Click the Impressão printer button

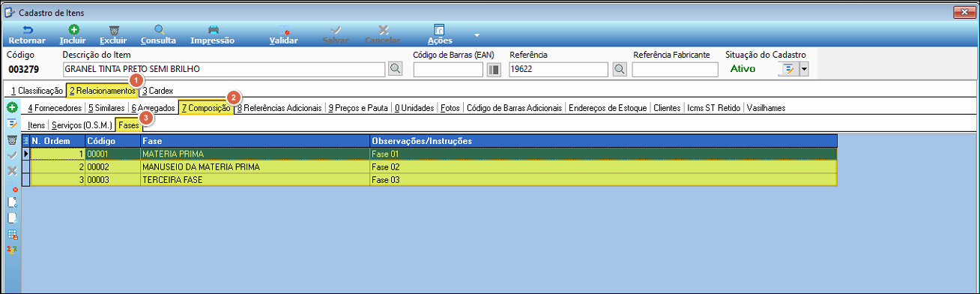pyautogui.click(x=213, y=34)
